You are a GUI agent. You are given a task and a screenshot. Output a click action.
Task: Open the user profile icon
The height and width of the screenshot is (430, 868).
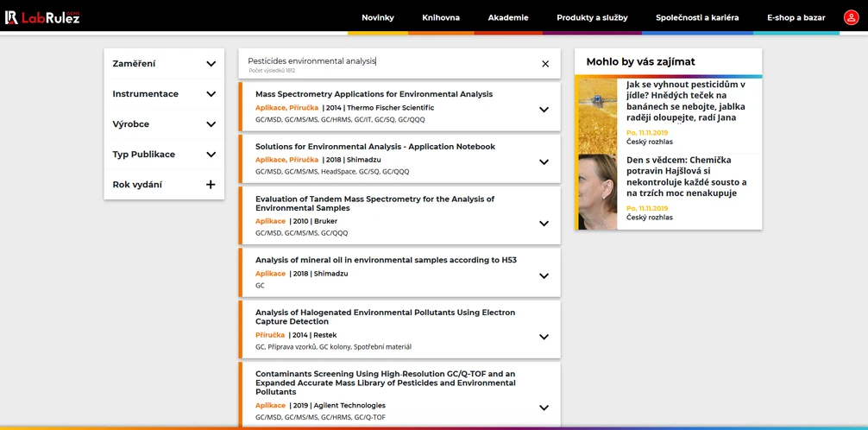coord(851,17)
